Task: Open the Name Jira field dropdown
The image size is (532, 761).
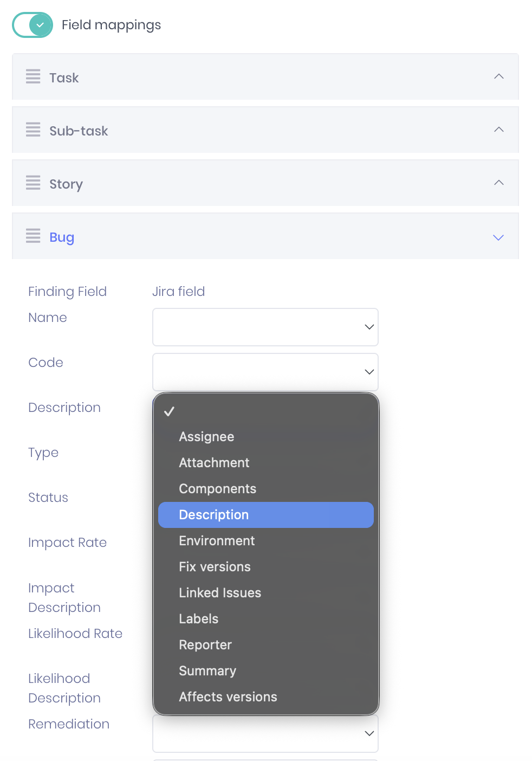Action: 265,327
